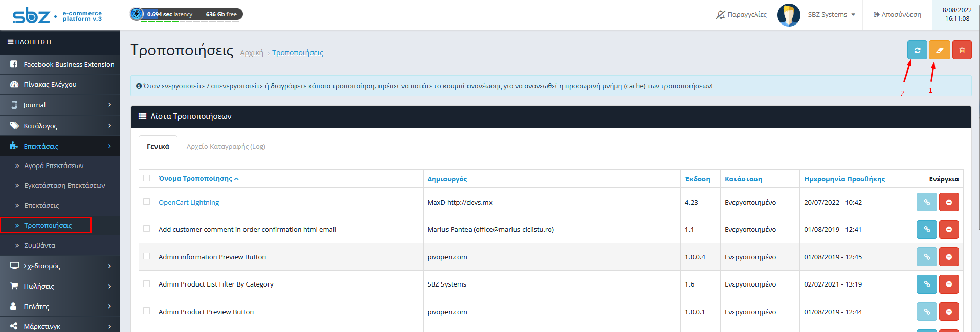
Task: Open the SBZ Systems user dropdown
Action: coord(831,15)
